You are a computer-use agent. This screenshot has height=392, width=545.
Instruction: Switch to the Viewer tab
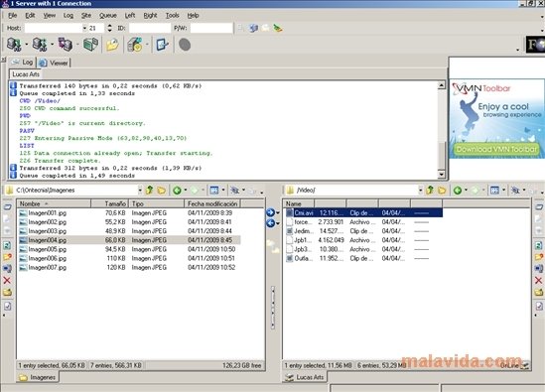tap(54, 63)
